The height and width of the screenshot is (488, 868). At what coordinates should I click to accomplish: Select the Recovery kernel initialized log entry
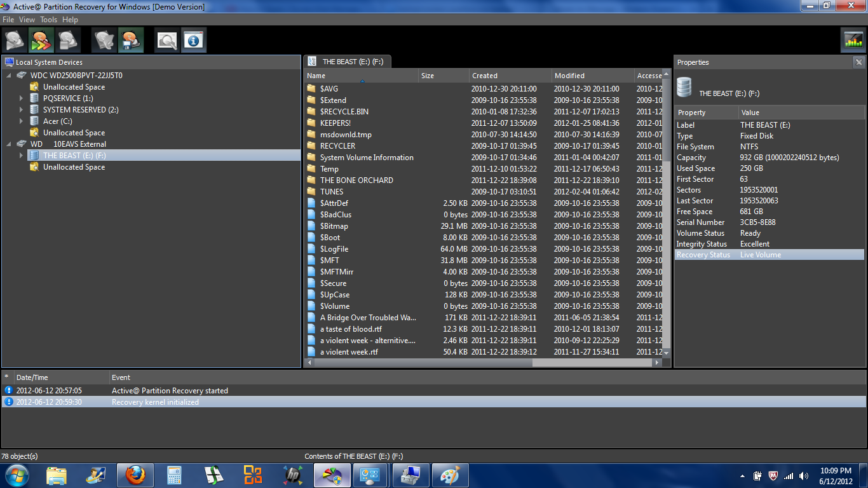[x=434, y=402]
